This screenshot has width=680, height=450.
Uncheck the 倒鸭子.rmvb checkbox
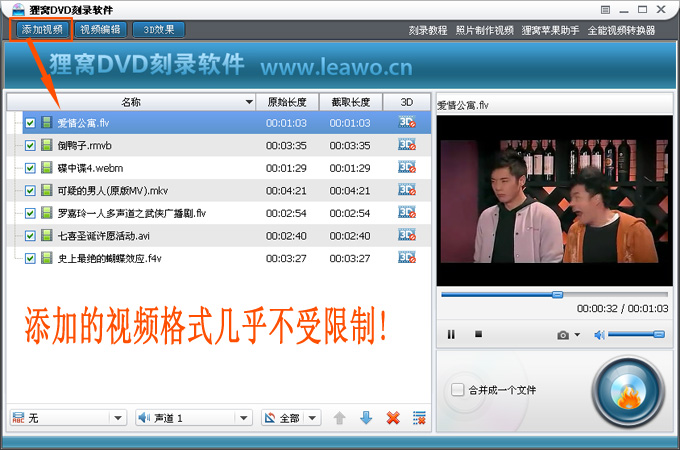click(30, 146)
